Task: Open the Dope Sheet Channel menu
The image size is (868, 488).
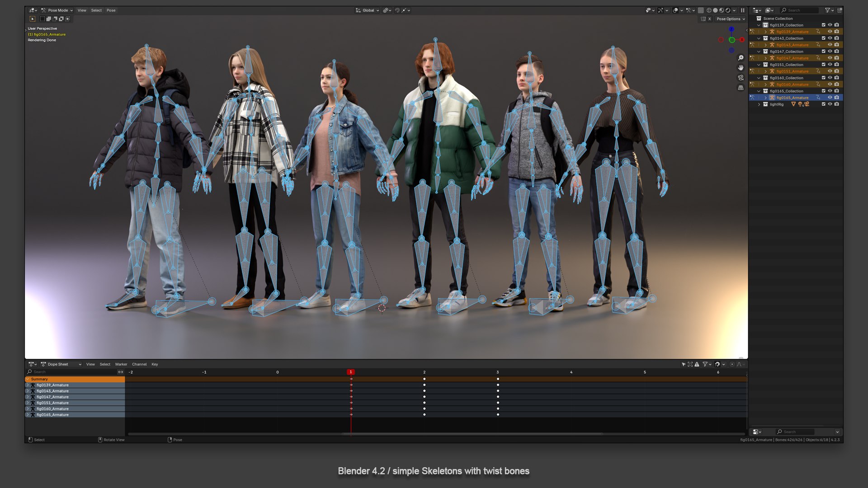Action: (x=139, y=364)
